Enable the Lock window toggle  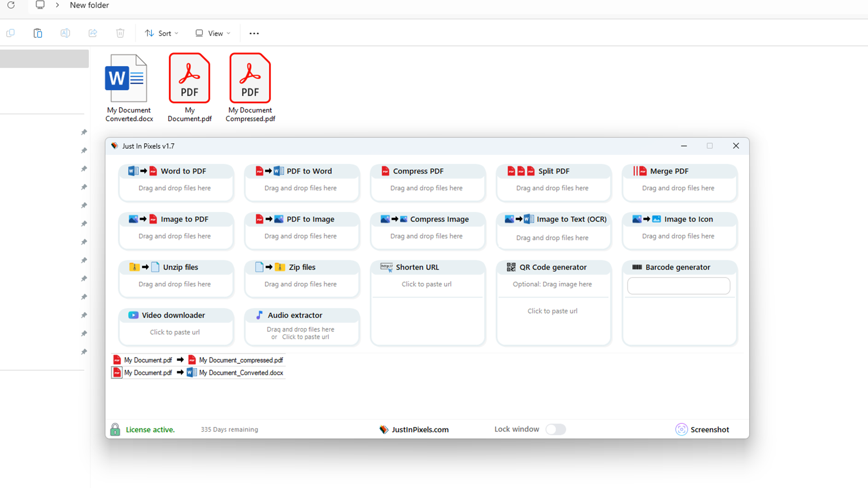click(556, 429)
